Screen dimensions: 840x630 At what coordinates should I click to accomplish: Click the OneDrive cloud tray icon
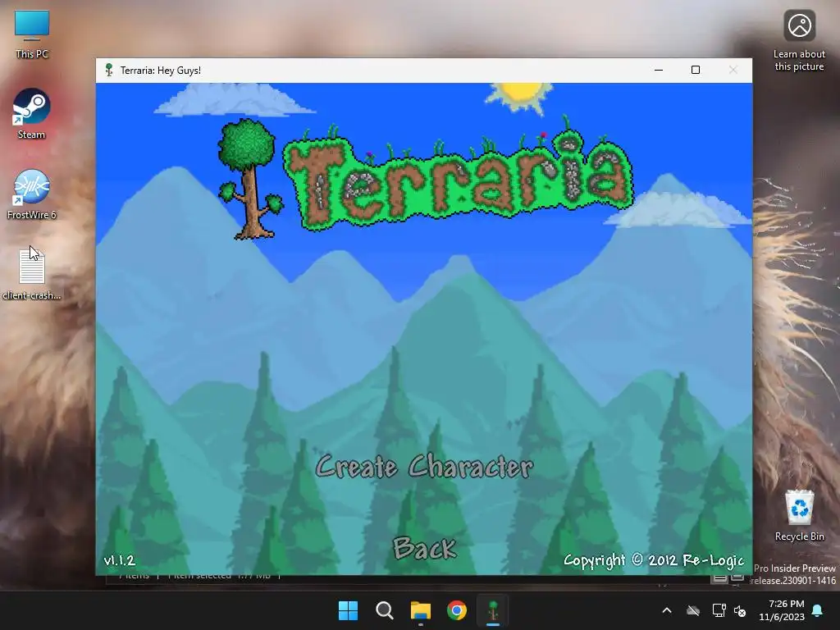(693, 610)
